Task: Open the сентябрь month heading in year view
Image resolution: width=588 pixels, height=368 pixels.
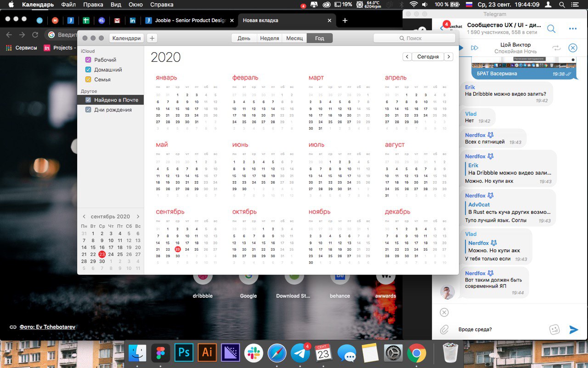Action: (x=170, y=212)
